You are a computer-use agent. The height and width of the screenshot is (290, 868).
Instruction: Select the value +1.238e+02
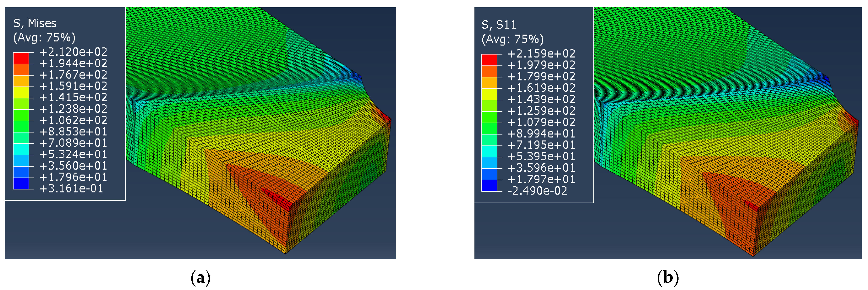tap(73, 109)
